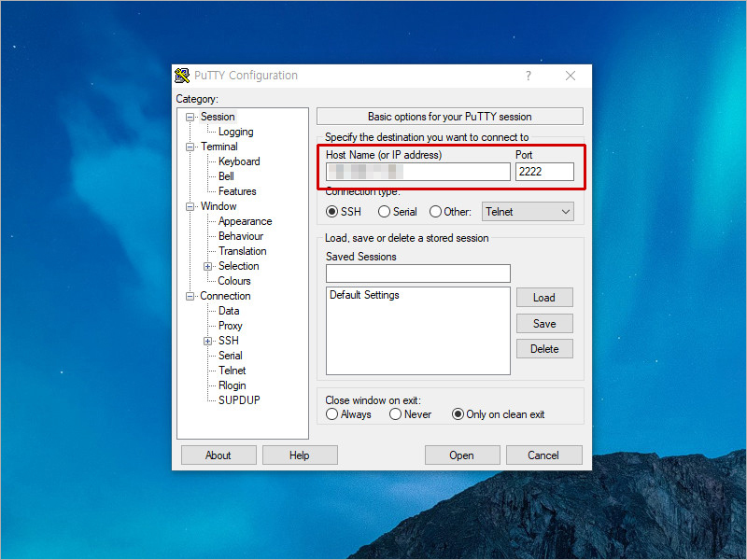Viewport: 747px width, 560px height.
Task: Open the Serial settings category in tree
Action: 231,356
